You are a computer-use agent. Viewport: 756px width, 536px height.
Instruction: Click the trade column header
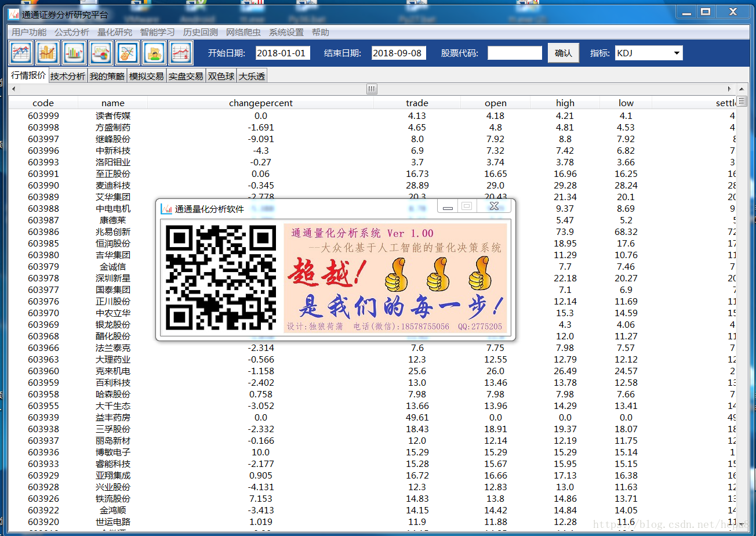(x=417, y=103)
